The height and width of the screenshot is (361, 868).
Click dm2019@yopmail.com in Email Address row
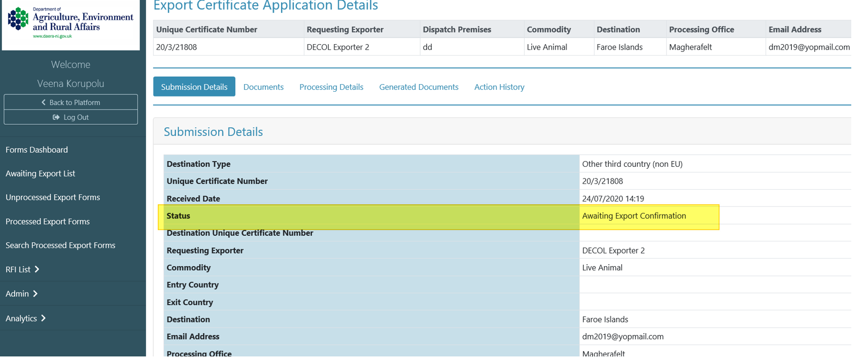(622, 337)
